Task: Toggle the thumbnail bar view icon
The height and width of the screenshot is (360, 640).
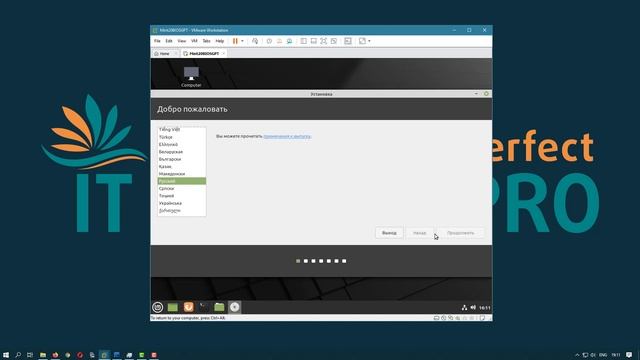Action: click(313, 41)
